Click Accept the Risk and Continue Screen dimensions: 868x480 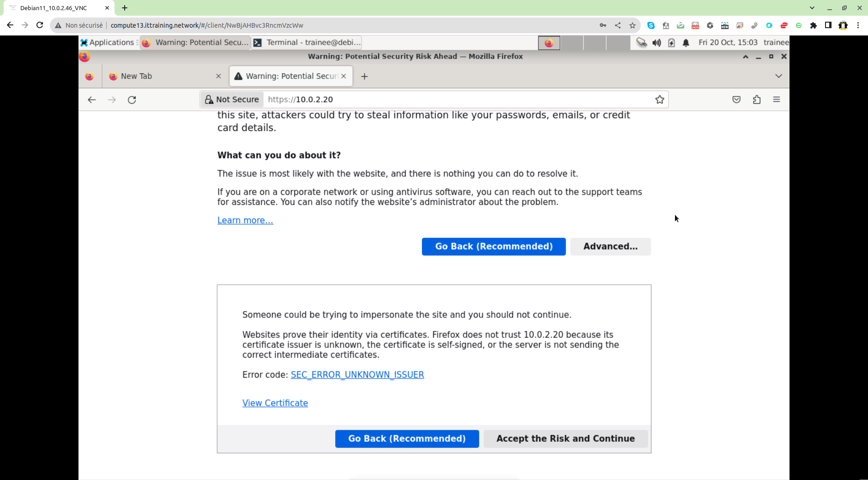point(566,438)
